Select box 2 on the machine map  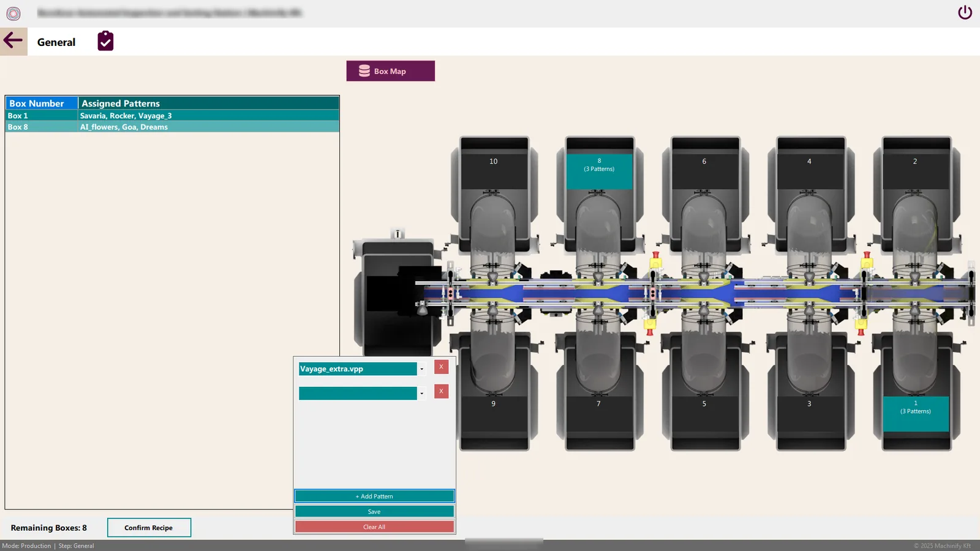coord(915,171)
